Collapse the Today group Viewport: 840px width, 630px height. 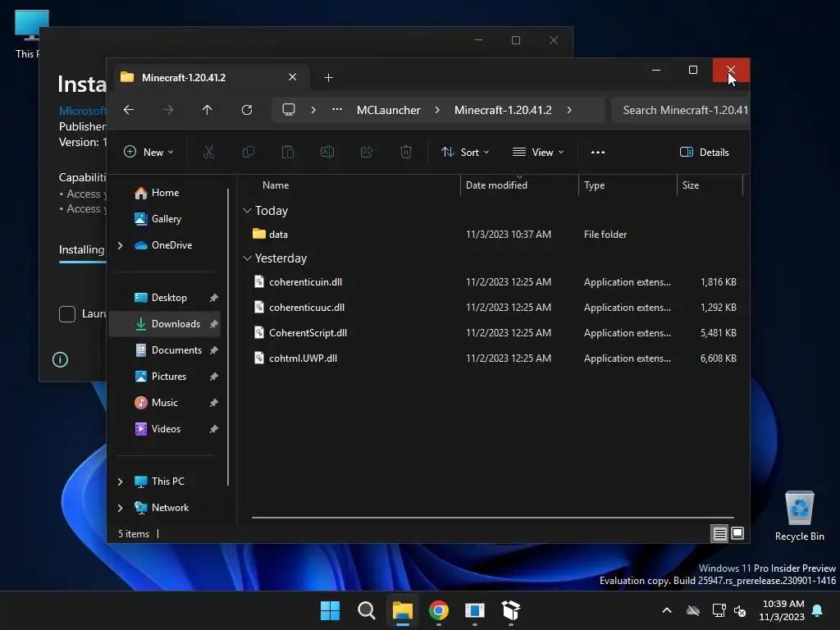coord(247,211)
